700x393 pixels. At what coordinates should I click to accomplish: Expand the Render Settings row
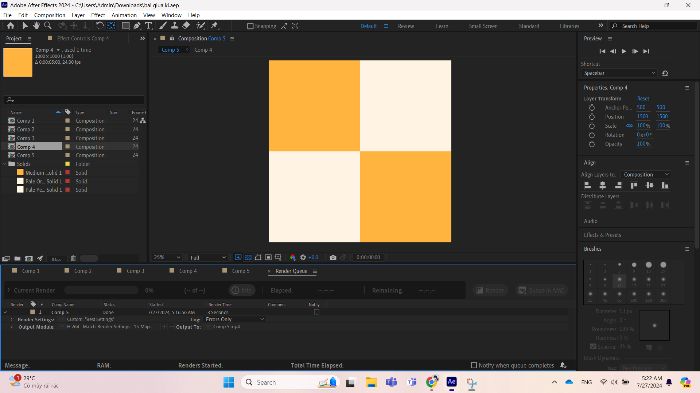[x=12, y=319]
